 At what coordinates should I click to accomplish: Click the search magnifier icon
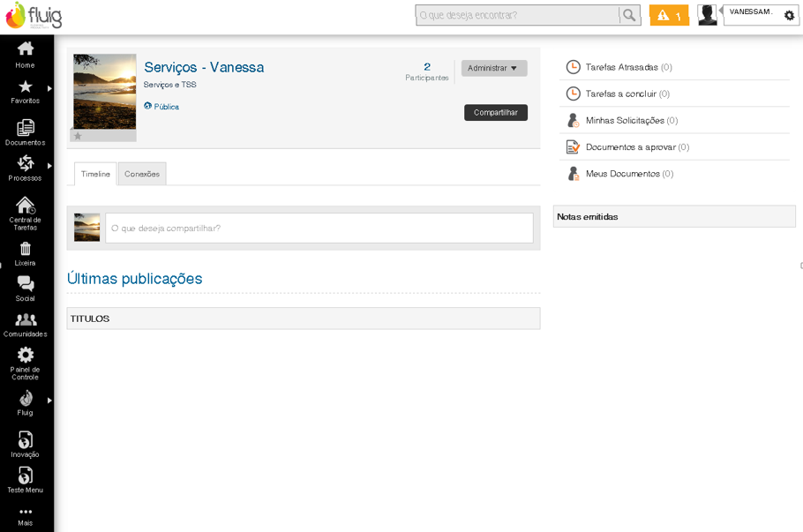tap(629, 15)
